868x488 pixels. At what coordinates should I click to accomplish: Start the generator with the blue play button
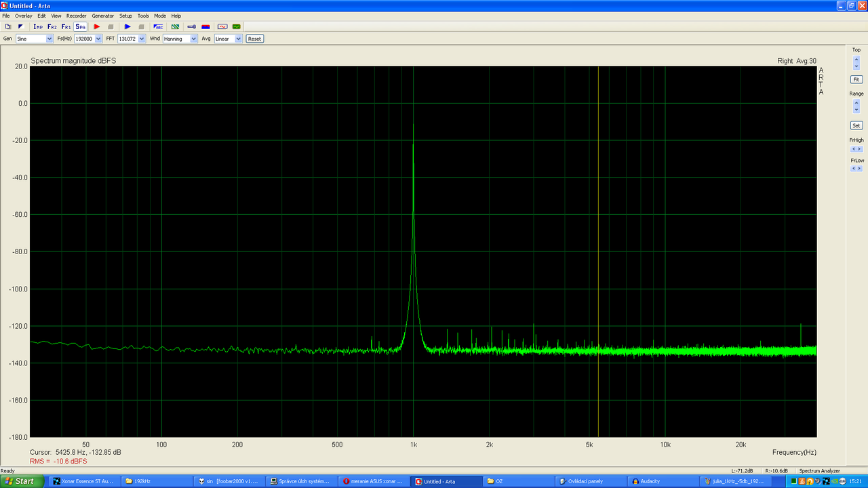[x=127, y=26]
